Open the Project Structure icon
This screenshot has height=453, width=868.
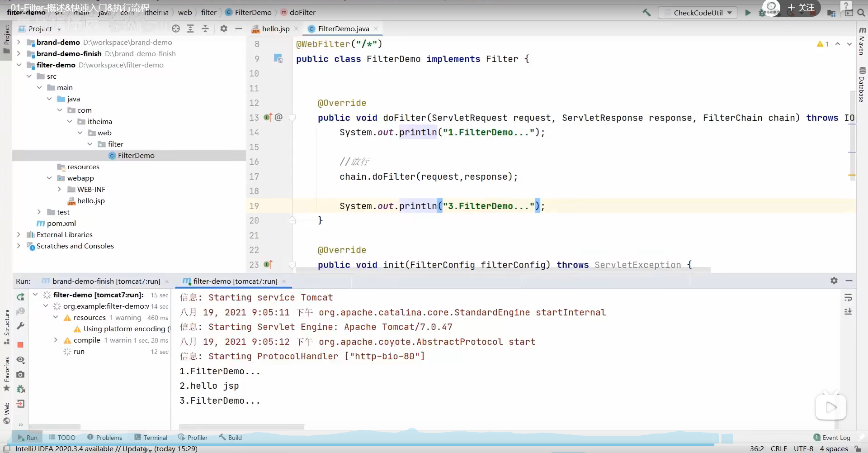point(831,13)
